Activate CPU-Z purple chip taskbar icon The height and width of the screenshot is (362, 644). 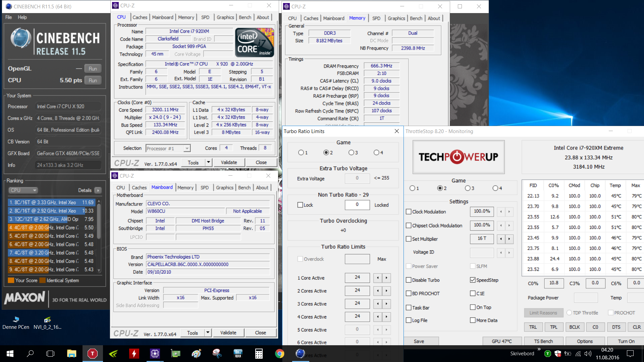tap(155, 354)
